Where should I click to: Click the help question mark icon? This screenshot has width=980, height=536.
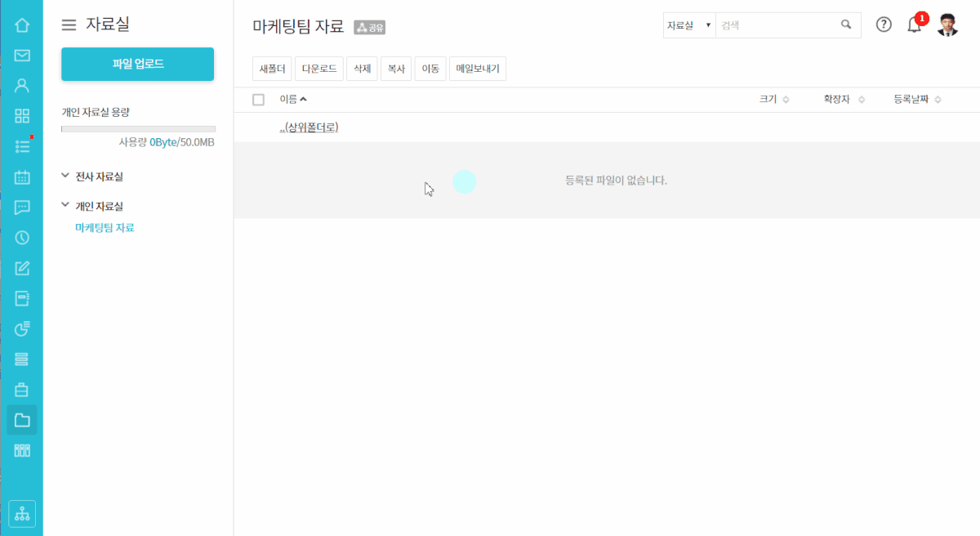click(x=884, y=25)
